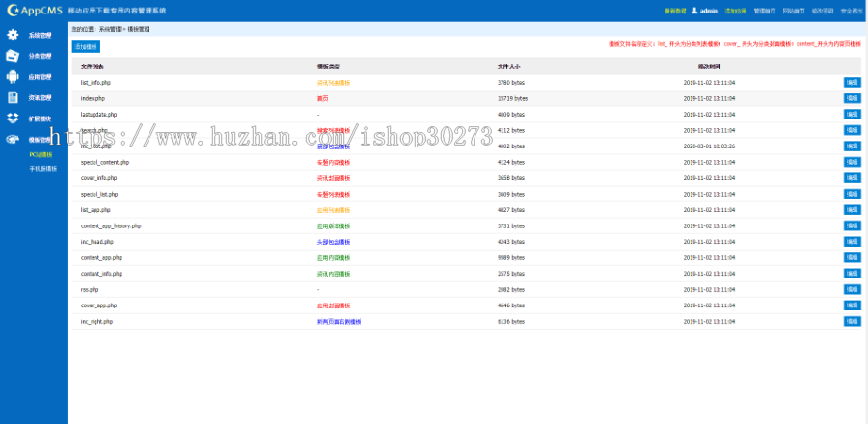
Task: Edit the special_content.php template
Action: 852,162
